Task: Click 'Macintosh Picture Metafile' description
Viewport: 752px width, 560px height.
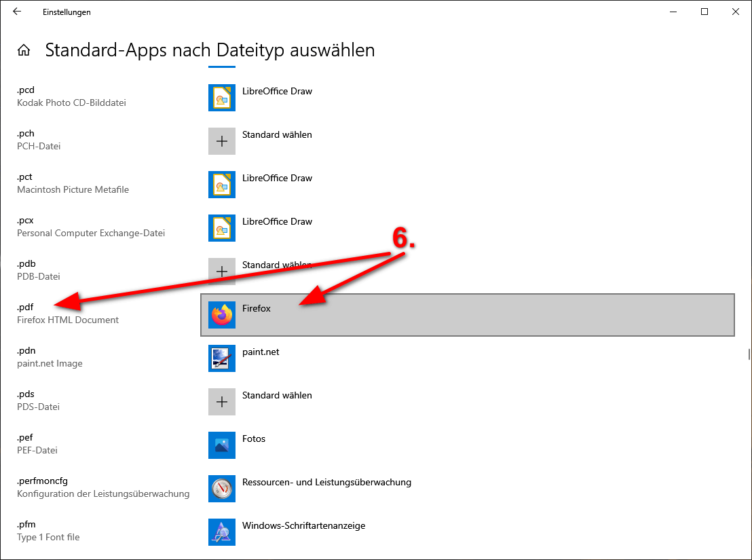Action: click(73, 189)
